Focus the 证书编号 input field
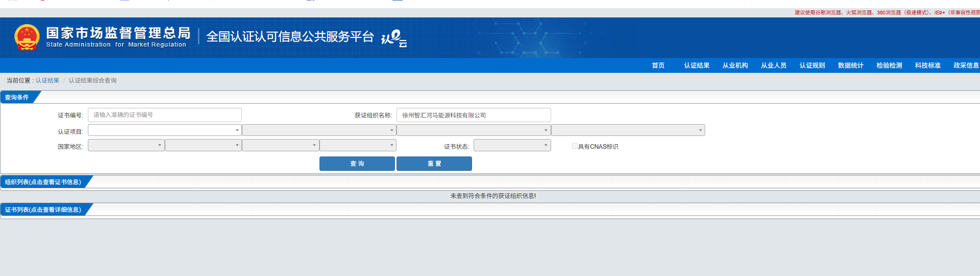This screenshot has width=980, height=276. [x=164, y=115]
